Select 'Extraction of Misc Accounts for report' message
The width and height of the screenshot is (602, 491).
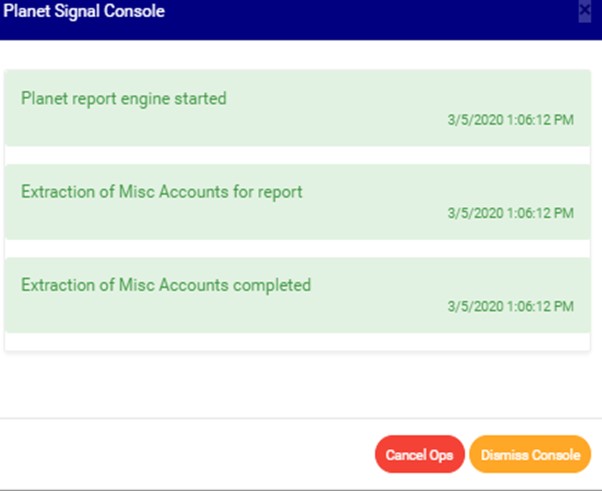click(x=162, y=191)
